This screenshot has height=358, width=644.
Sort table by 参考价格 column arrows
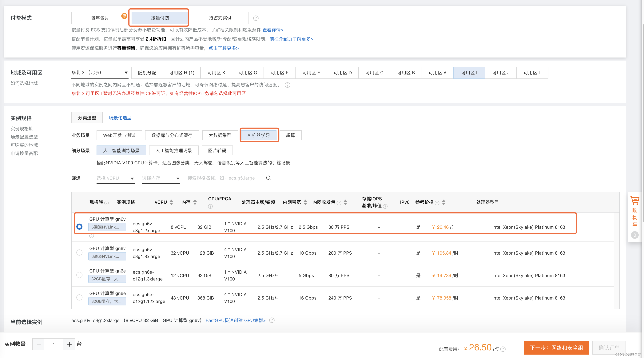[444, 202]
